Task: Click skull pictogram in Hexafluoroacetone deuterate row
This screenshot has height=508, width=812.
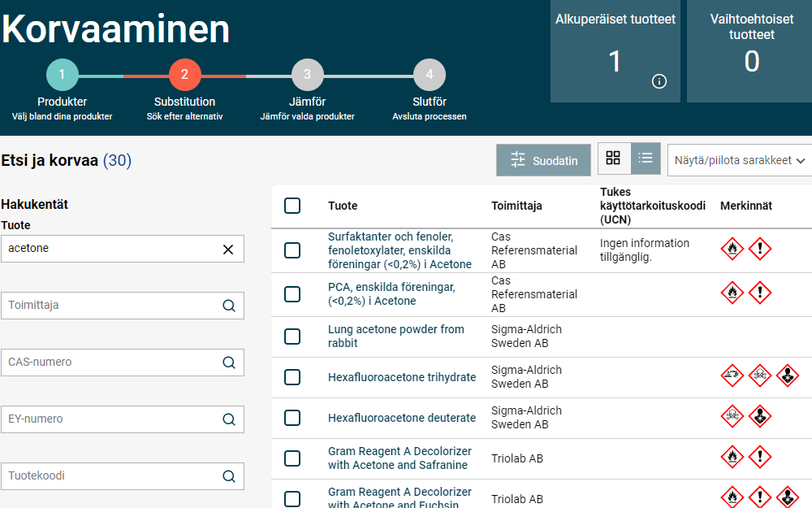Action: click(x=732, y=416)
